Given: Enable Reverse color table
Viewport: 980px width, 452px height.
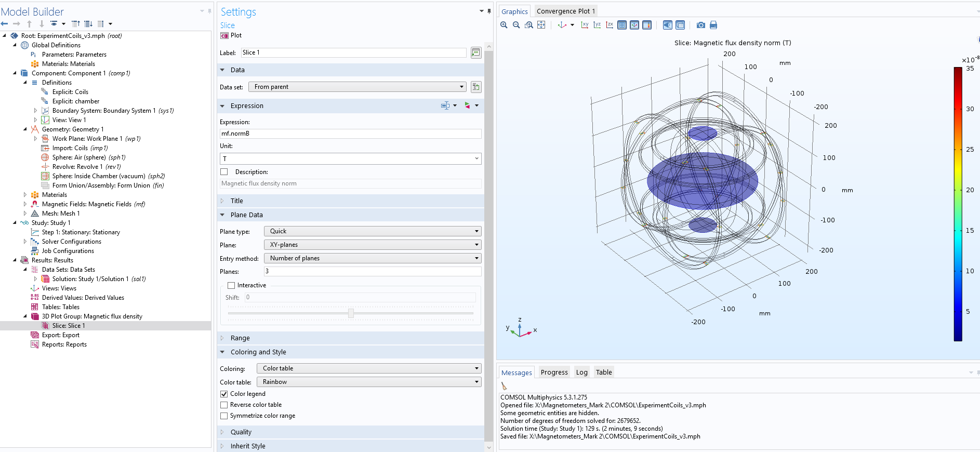Looking at the screenshot, I should [224, 405].
